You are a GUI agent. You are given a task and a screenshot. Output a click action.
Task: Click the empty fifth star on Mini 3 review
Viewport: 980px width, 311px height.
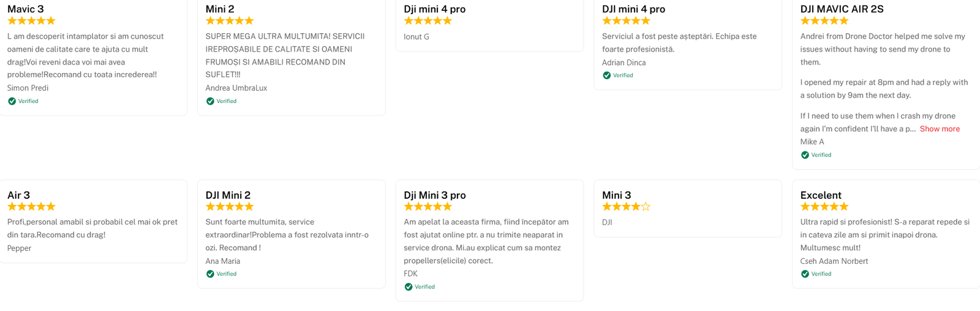[645, 207]
